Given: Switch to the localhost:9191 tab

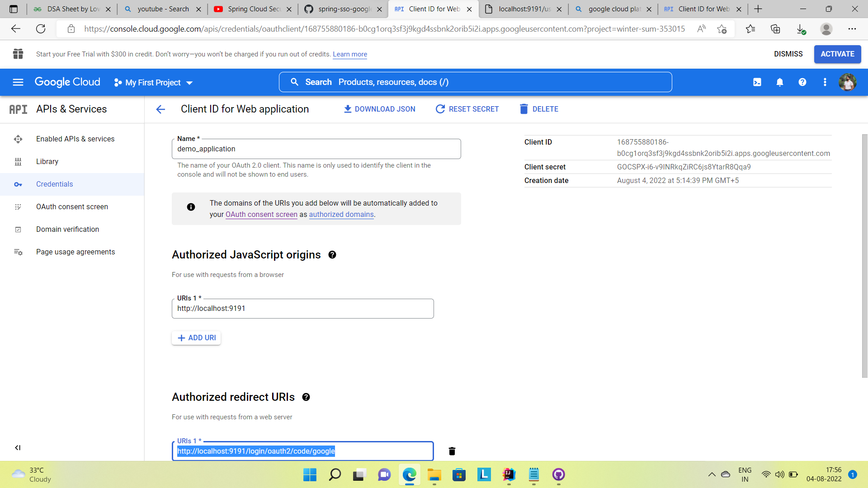Looking at the screenshot, I should tap(524, 9).
